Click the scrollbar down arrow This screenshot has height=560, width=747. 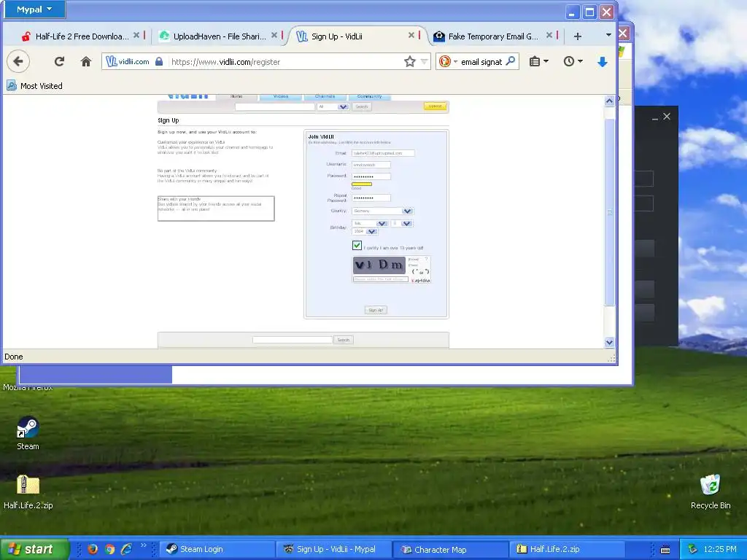pyautogui.click(x=609, y=343)
